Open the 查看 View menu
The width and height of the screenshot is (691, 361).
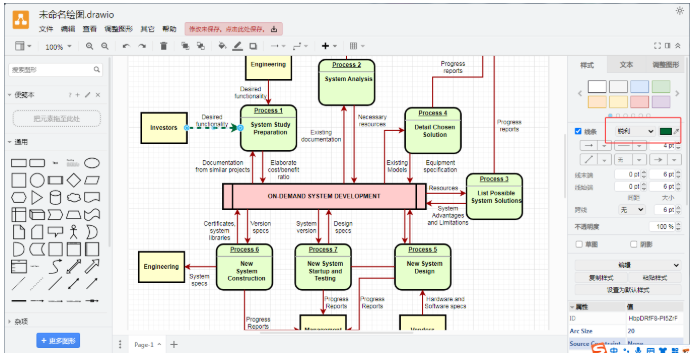click(89, 29)
